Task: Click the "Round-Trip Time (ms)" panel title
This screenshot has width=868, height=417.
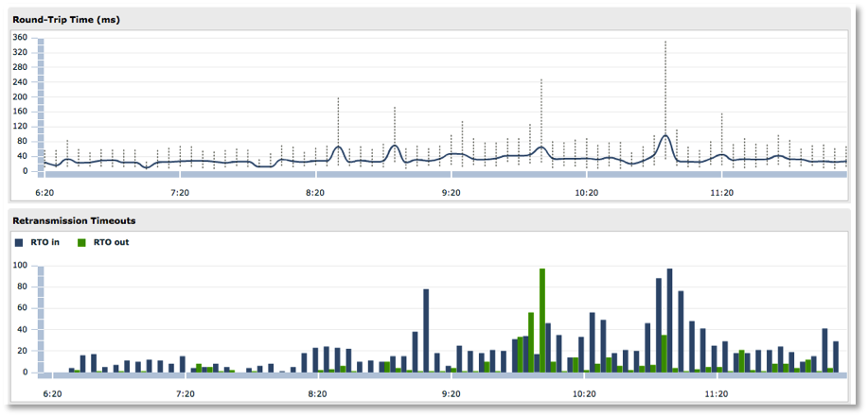Action: pyautogui.click(x=67, y=20)
